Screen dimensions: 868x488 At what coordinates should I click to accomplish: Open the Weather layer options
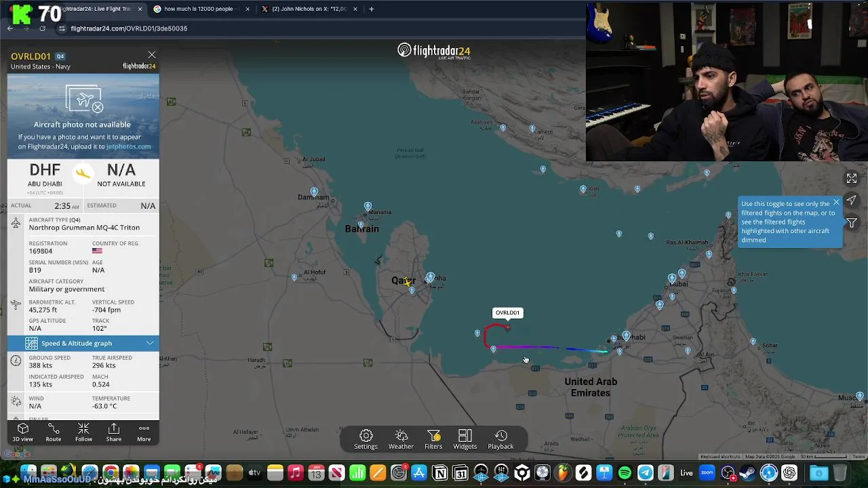401,439
